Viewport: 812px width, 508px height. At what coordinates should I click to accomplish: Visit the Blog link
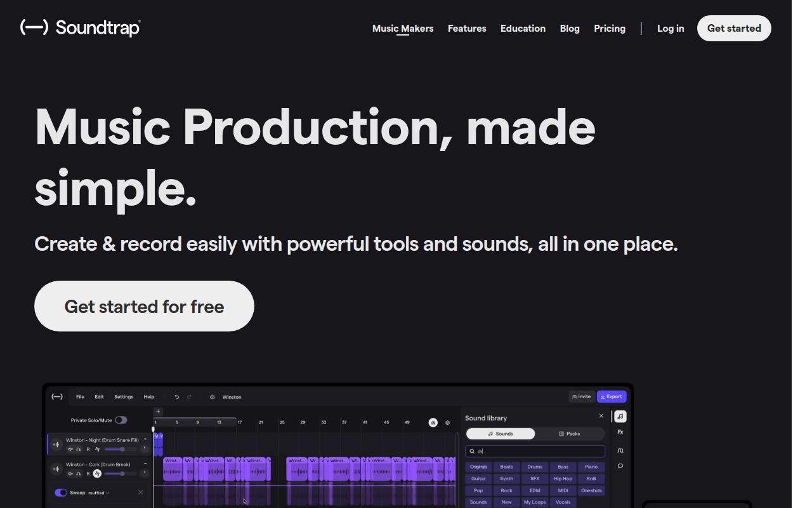coord(570,29)
